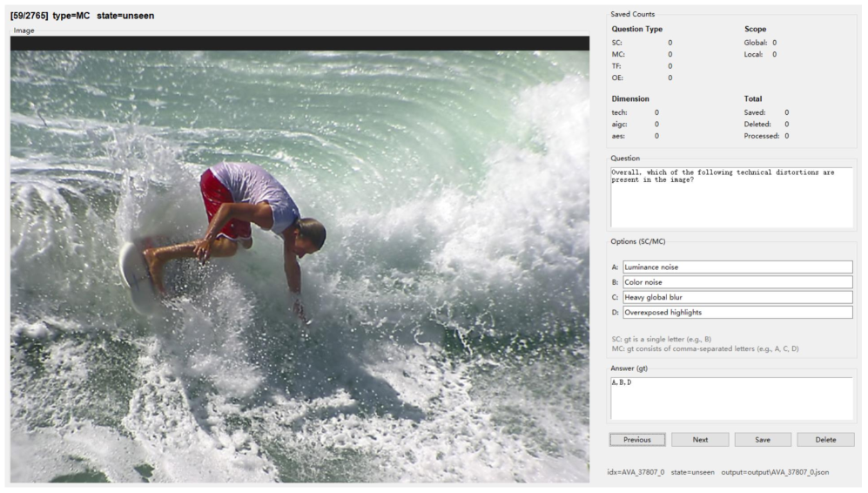
Task: Edit option D 'Overexposed highlights' field
Action: point(737,312)
